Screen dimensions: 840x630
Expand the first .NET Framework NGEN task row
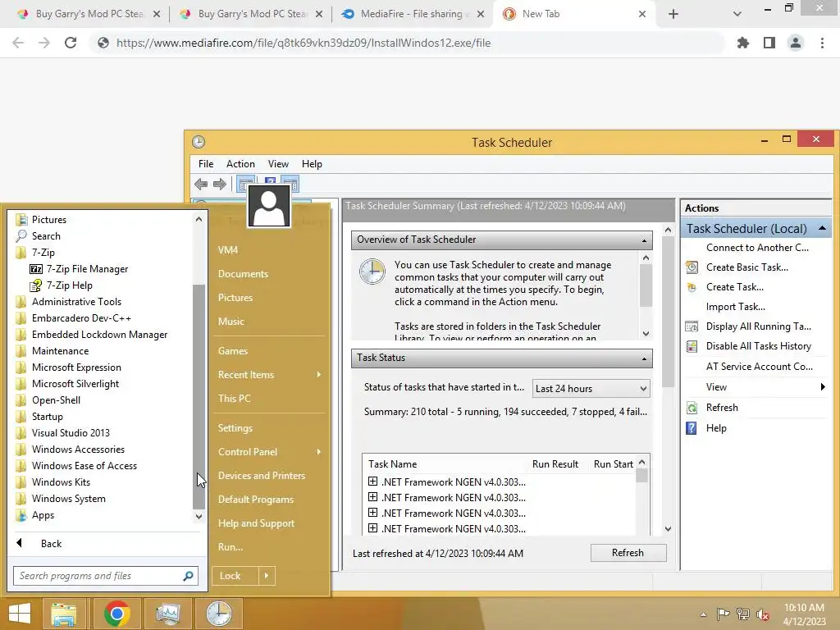point(373,482)
